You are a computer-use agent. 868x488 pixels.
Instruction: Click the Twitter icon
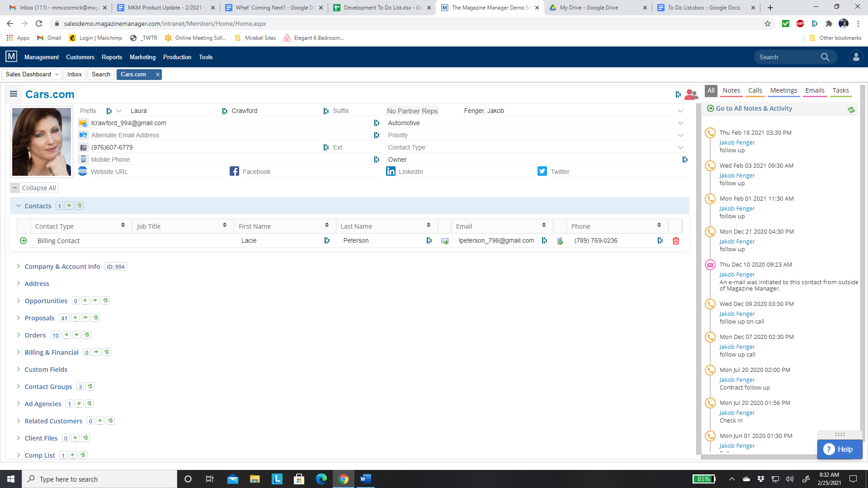[542, 171]
